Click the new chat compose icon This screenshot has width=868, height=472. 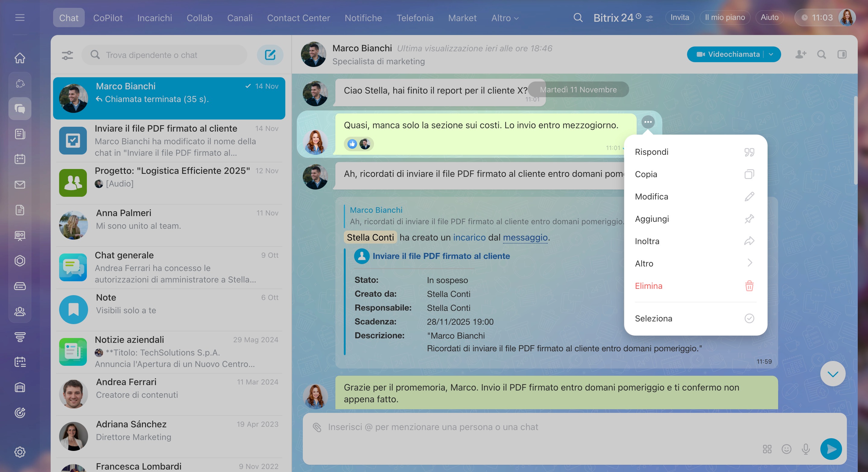point(270,55)
